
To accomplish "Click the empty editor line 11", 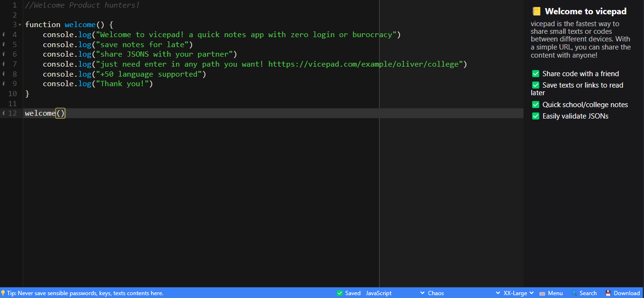I will [x=273, y=104].
